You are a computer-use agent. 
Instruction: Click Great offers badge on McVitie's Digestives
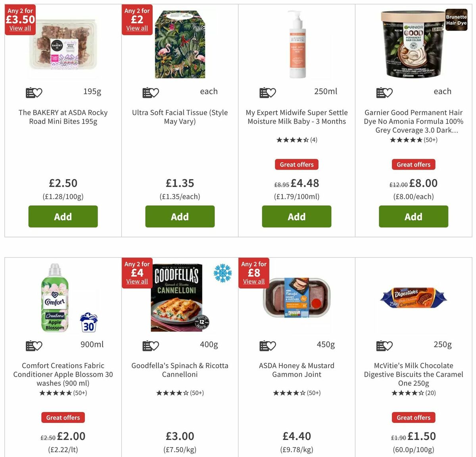click(413, 417)
